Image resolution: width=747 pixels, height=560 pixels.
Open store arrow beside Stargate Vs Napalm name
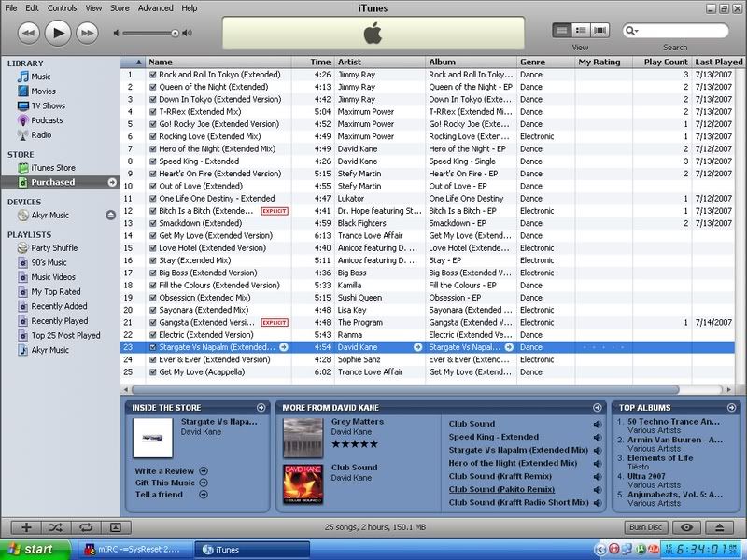[x=284, y=347]
